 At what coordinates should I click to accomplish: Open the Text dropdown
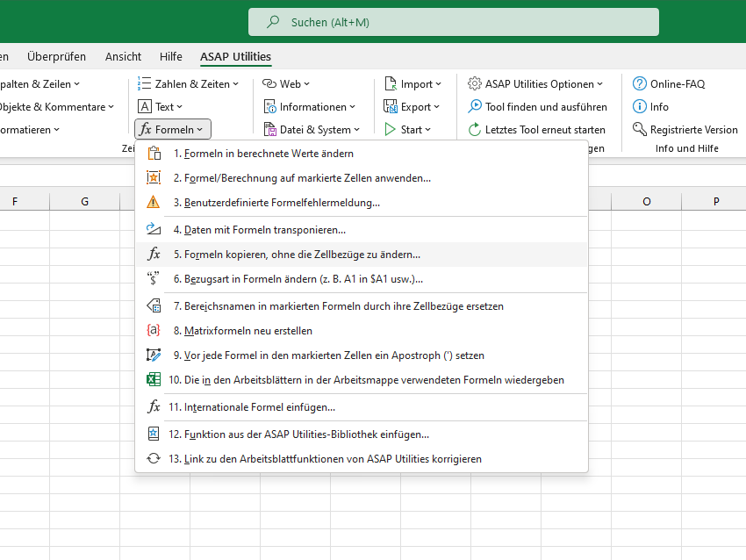[161, 106]
